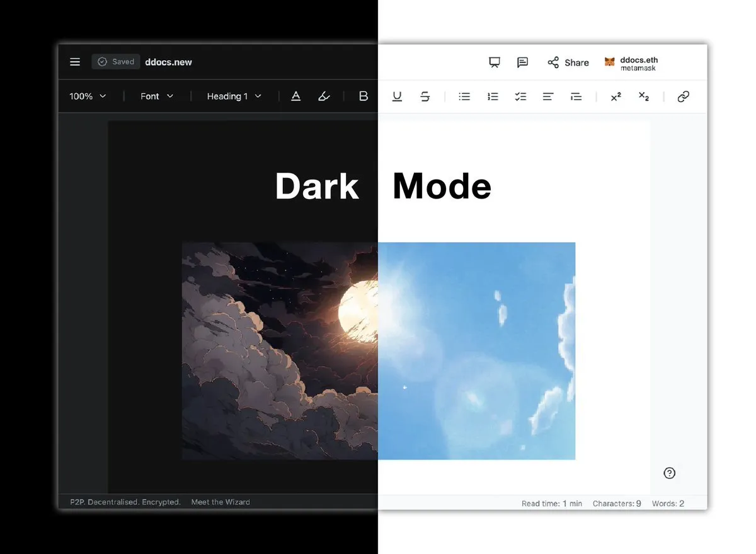Open the hamburger menu
Screen dimensions: 756x554
pos(75,62)
